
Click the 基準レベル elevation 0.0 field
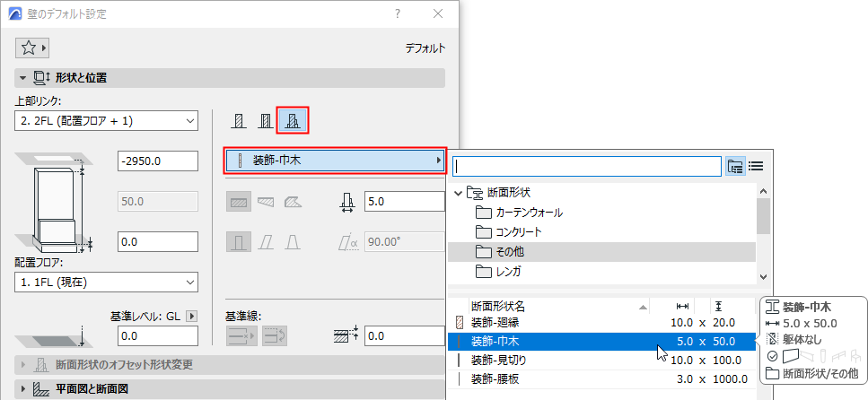tap(158, 335)
